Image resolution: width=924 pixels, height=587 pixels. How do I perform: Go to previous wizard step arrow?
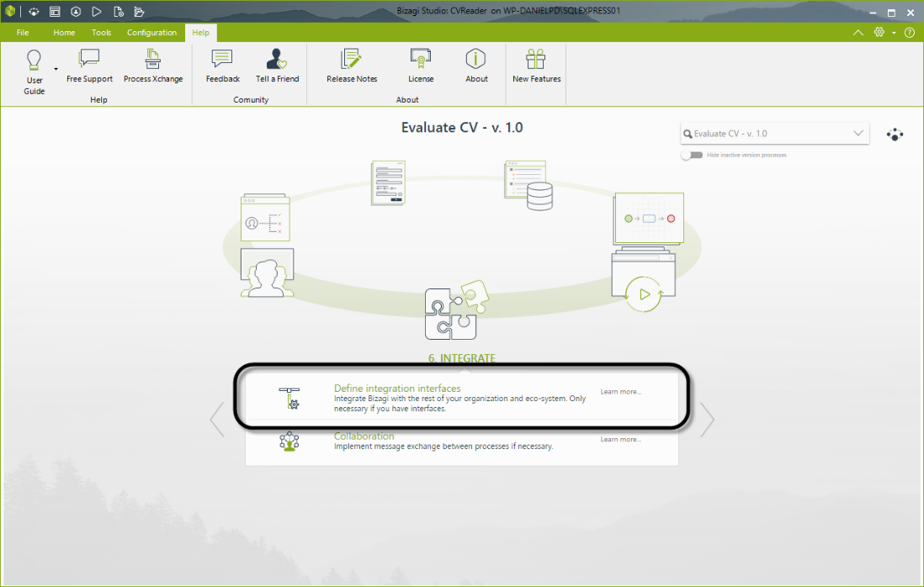click(x=217, y=419)
